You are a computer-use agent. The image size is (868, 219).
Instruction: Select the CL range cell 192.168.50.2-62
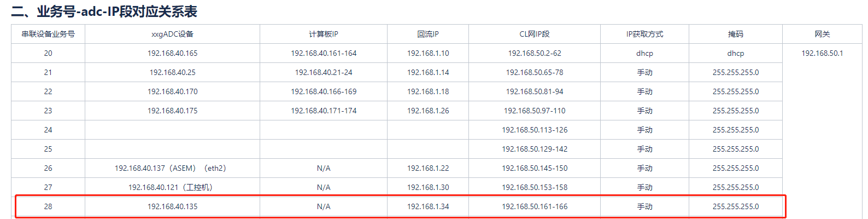535,53
